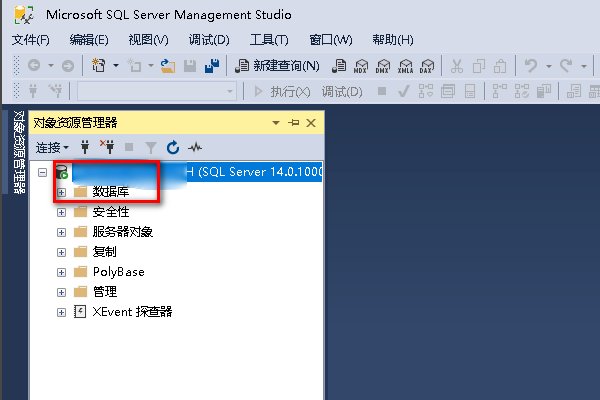Screen dimensions: 600x400
Task: Open Object Explorer window position dropdown
Action: [276, 123]
